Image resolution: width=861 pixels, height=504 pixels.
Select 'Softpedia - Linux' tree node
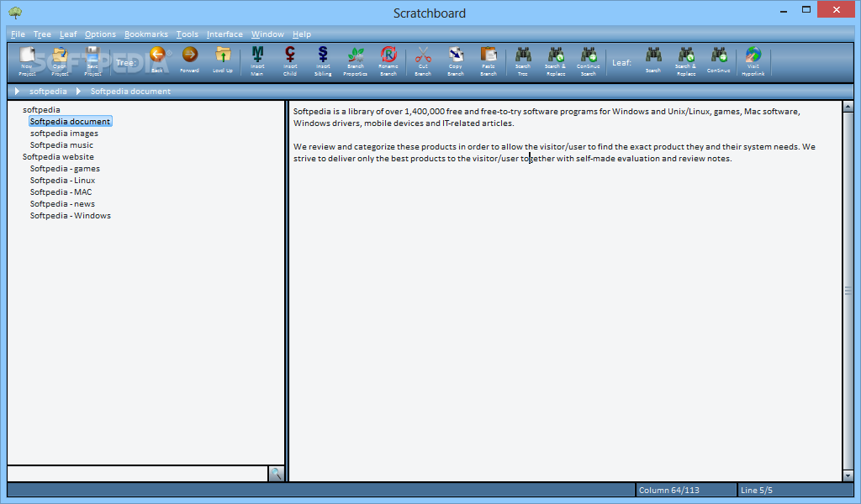(62, 181)
